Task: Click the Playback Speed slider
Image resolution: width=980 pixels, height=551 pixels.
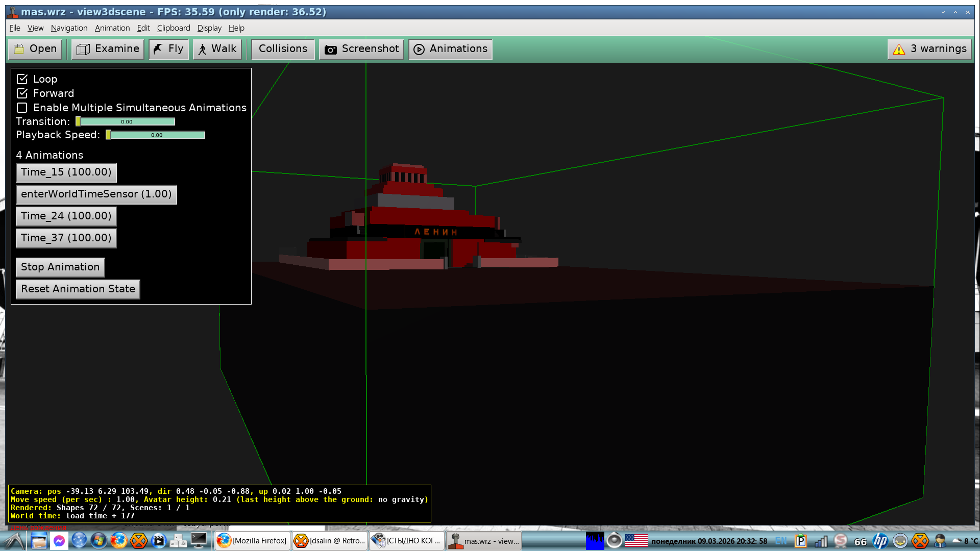Action: (x=156, y=135)
